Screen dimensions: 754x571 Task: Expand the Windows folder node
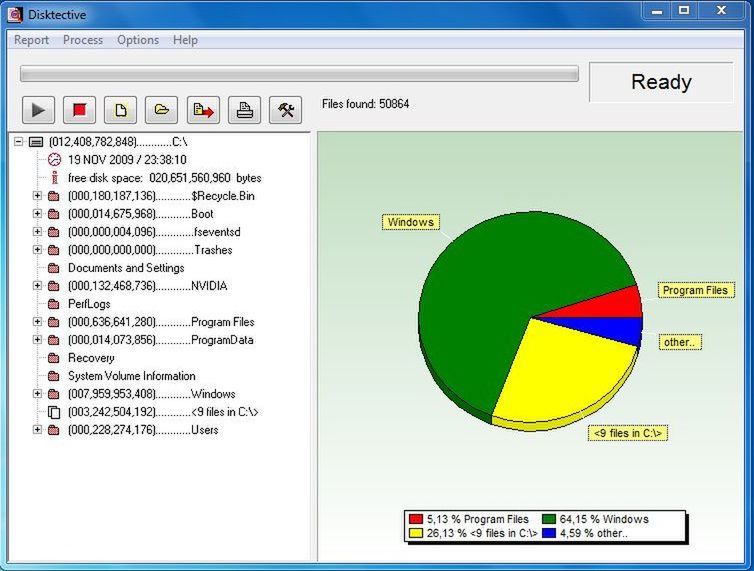37,394
